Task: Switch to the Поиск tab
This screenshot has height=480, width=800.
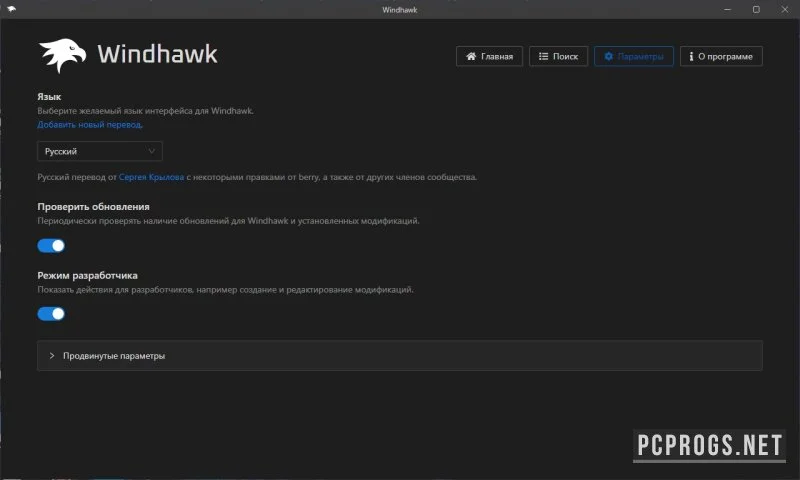Action: click(x=558, y=56)
